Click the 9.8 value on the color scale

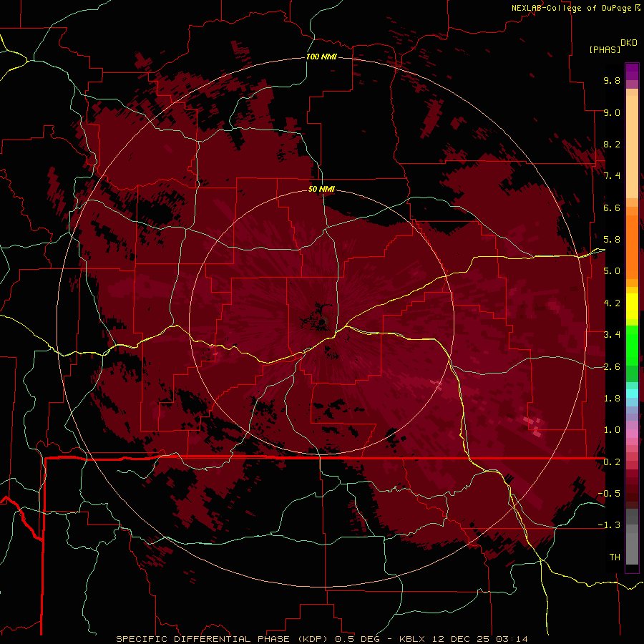click(612, 80)
